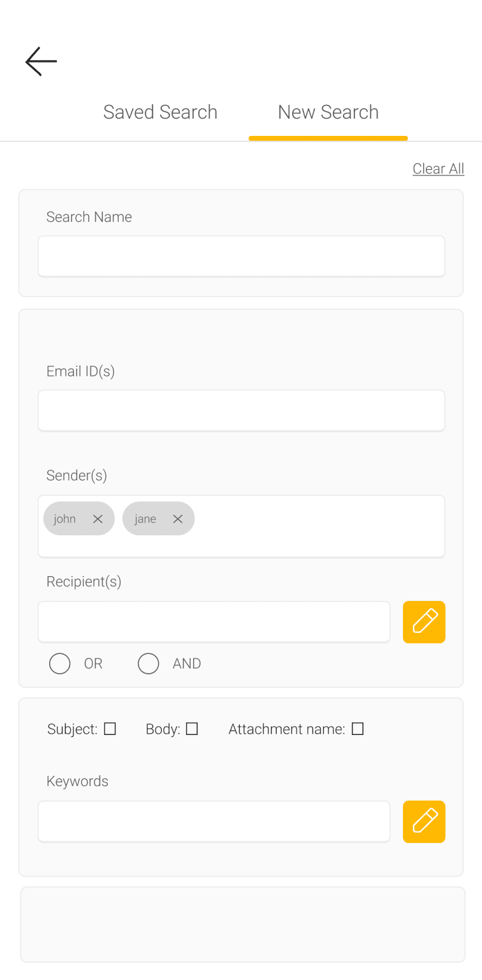Click the jane sender chip
482x980 pixels.
(145, 519)
